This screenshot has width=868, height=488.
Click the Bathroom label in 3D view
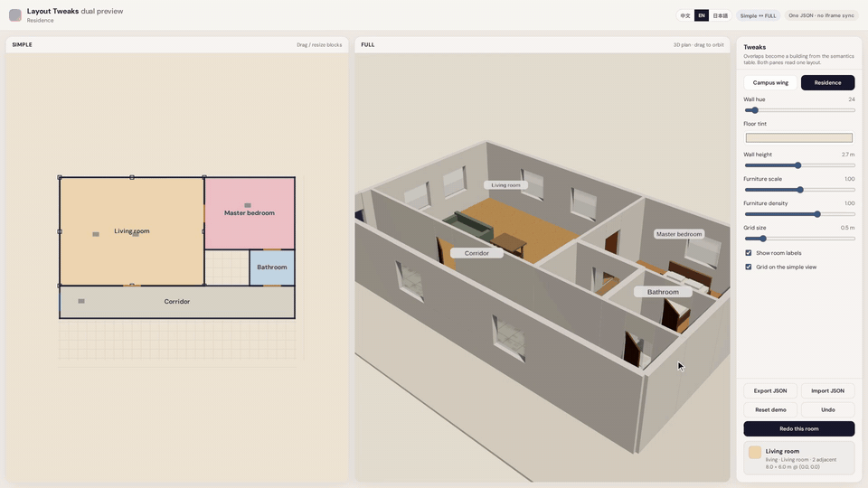[663, 292]
